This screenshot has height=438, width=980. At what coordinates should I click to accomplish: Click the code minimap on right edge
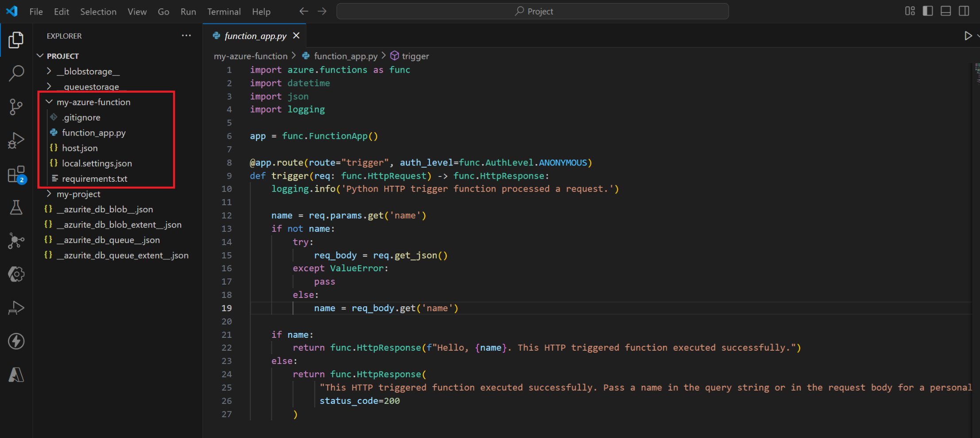point(976,74)
